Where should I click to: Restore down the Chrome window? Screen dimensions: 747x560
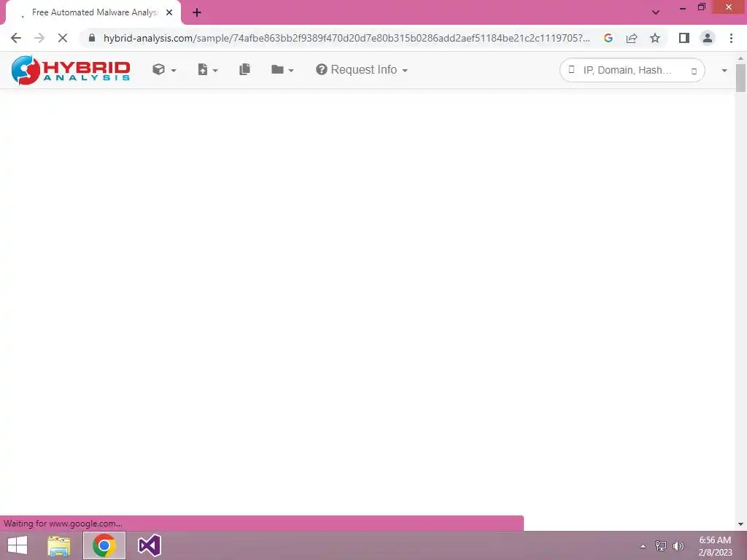pyautogui.click(x=702, y=7)
